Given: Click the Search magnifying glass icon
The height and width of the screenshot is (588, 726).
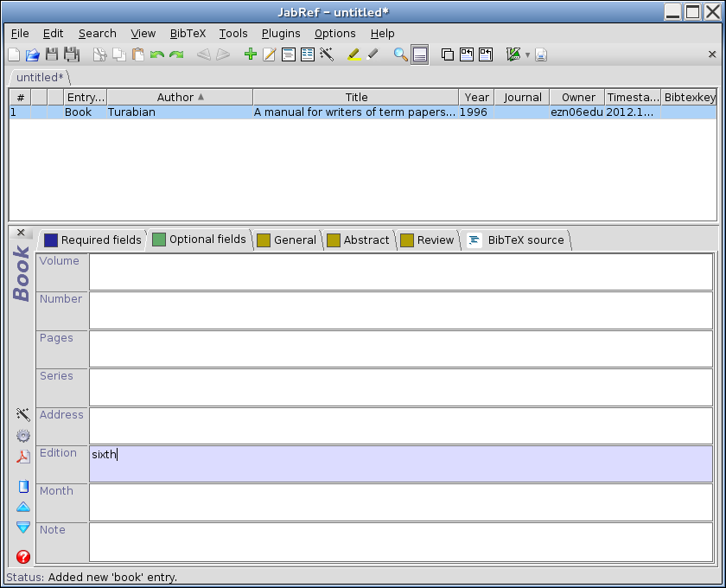Looking at the screenshot, I should click(400, 54).
